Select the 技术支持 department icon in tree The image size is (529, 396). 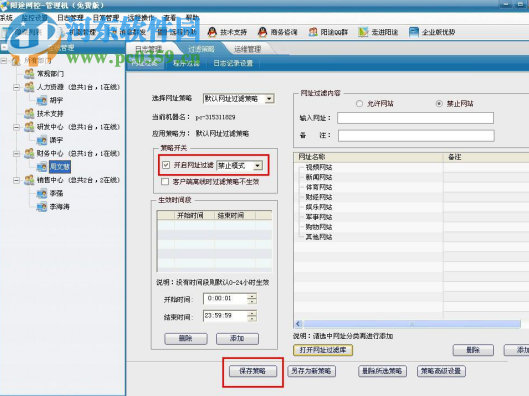coord(29,114)
